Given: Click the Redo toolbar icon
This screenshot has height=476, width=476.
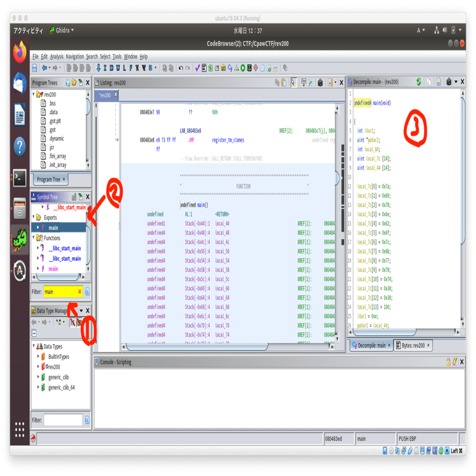Looking at the screenshot, I should point(187,68).
